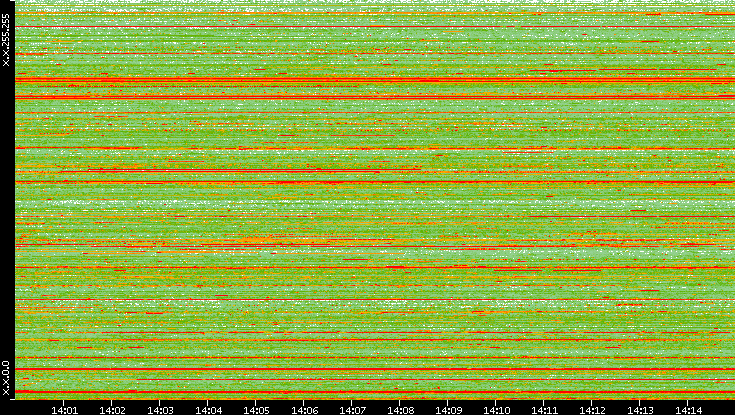
Task: Click the 14:10 time axis label
Action: 496,410
